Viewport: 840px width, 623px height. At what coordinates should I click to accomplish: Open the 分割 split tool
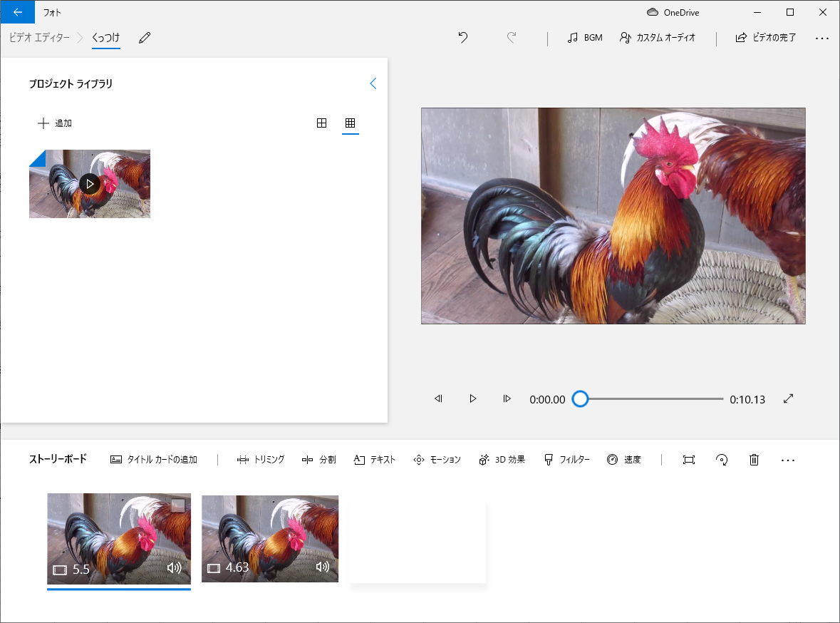tap(318, 460)
